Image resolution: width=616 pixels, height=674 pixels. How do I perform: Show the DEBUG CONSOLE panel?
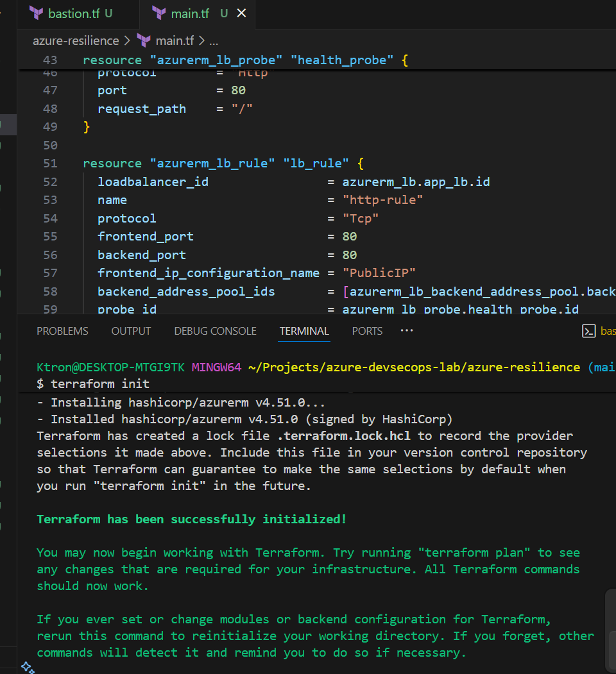pos(215,331)
